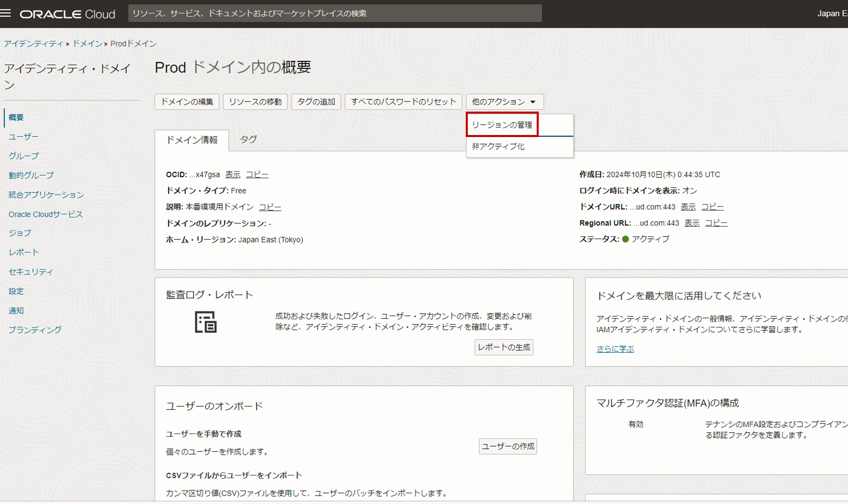
Task: Select 概要 in the sidebar
Action: (x=16, y=117)
